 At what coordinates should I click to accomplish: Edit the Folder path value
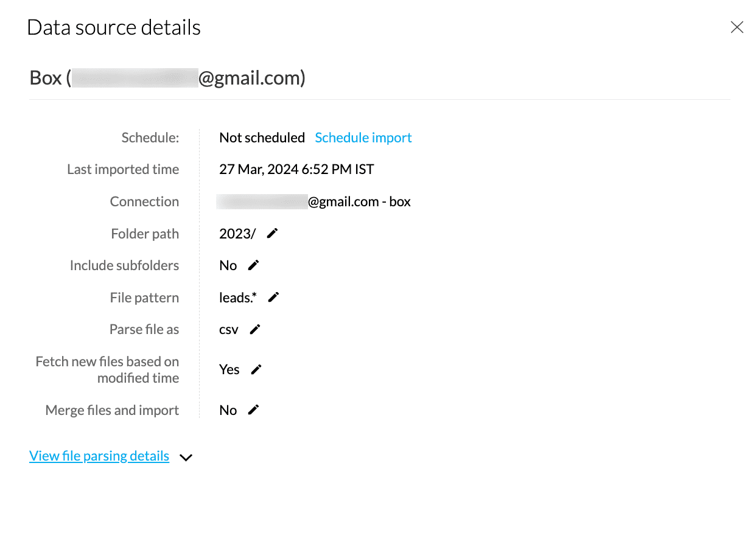coord(272,234)
